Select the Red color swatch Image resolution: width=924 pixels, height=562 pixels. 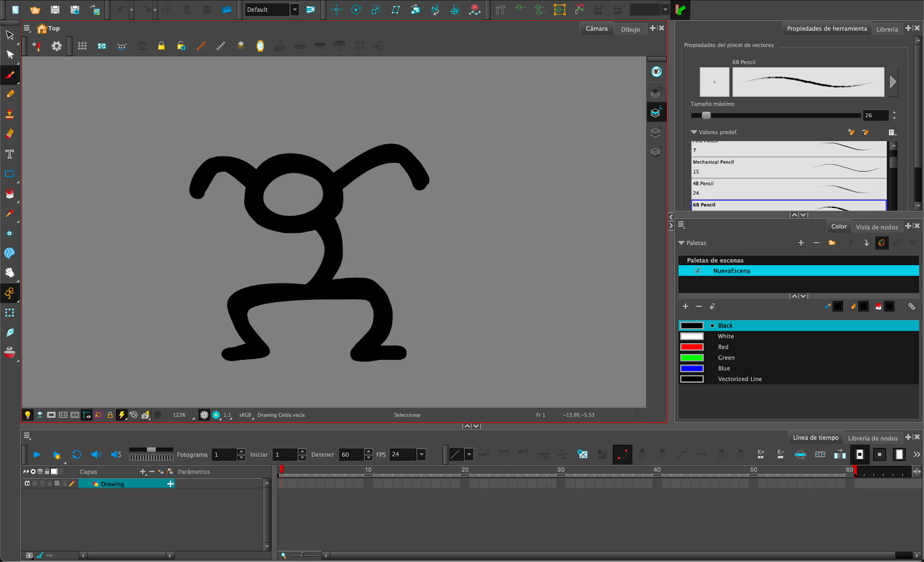click(692, 347)
